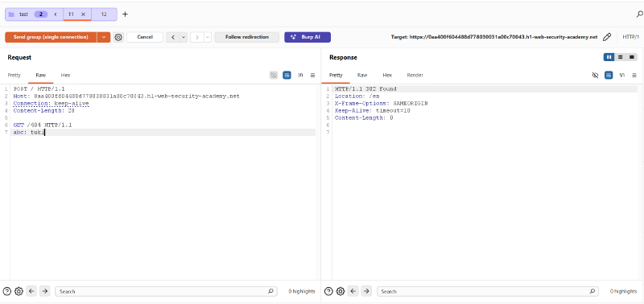Click the 'POST / HTTP/1.1' request line
Image resolution: width=644 pixels, height=304 pixels.
point(39,89)
